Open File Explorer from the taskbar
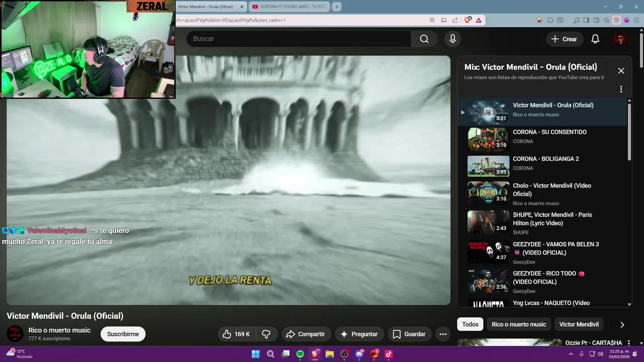This screenshot has width=644, height=362. pyautogui.click(x=330, y=354)
